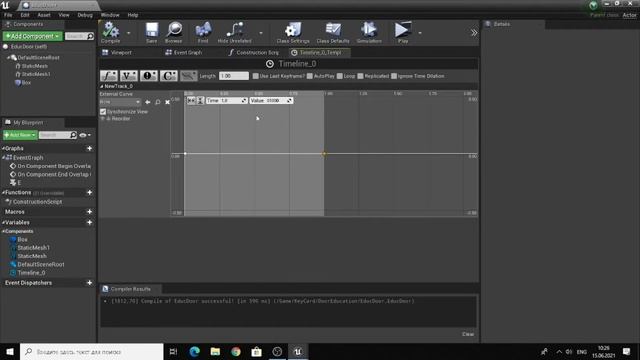Select keyframe at time 1.0 on curve
The height and width of the screenshot is (360, 640).
point(324,153)
